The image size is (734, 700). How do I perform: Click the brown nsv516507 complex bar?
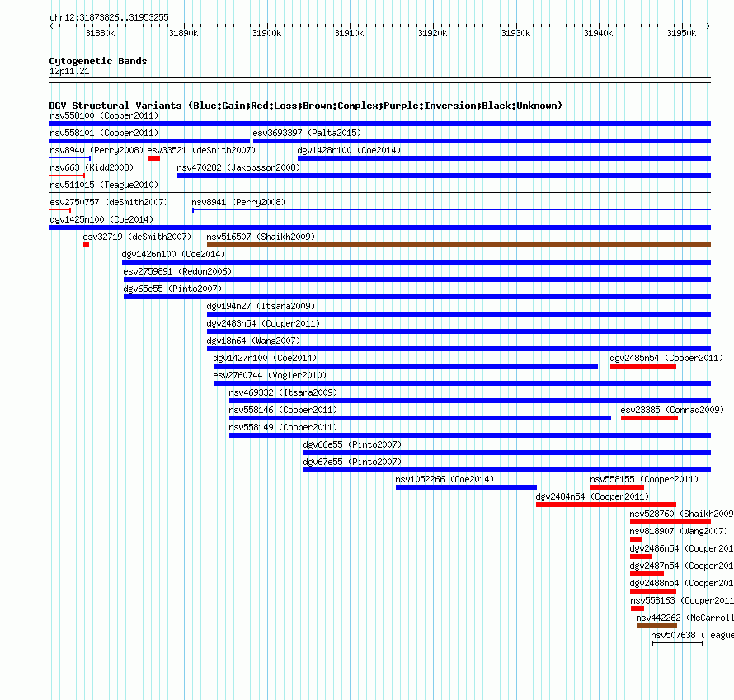click(459, 245)
